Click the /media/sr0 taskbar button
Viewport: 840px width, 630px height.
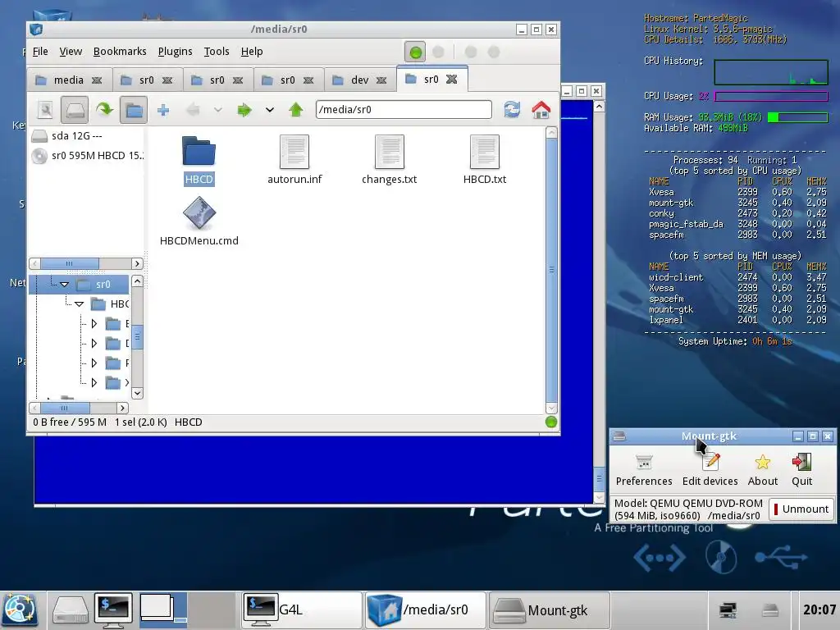tap(426, 610)
